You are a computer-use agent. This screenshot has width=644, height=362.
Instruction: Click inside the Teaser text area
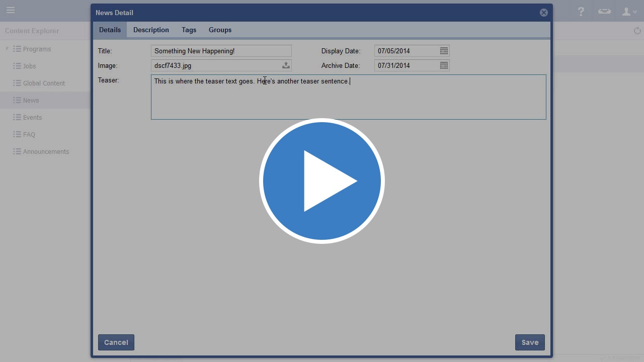click(348, 101)
